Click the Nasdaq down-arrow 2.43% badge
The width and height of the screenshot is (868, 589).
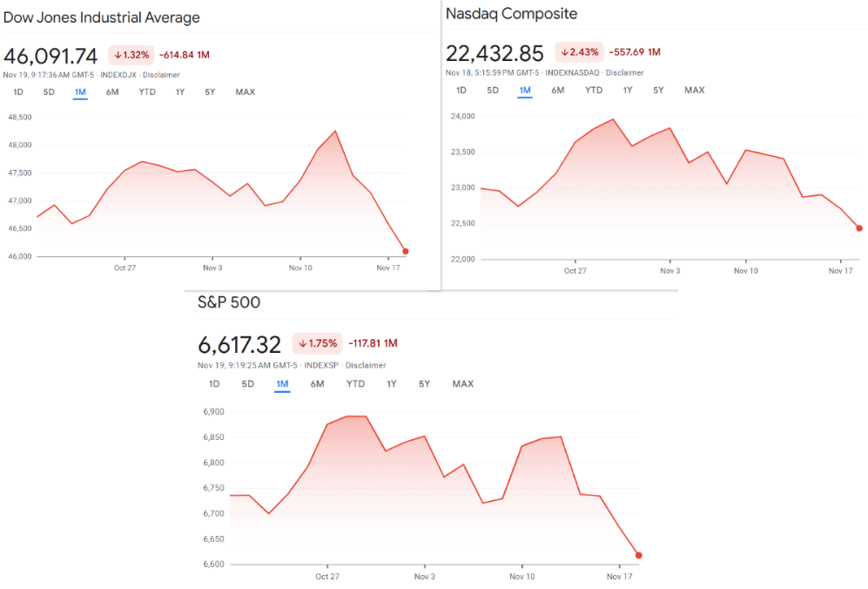pyautogui.click(x=579, y=52)
